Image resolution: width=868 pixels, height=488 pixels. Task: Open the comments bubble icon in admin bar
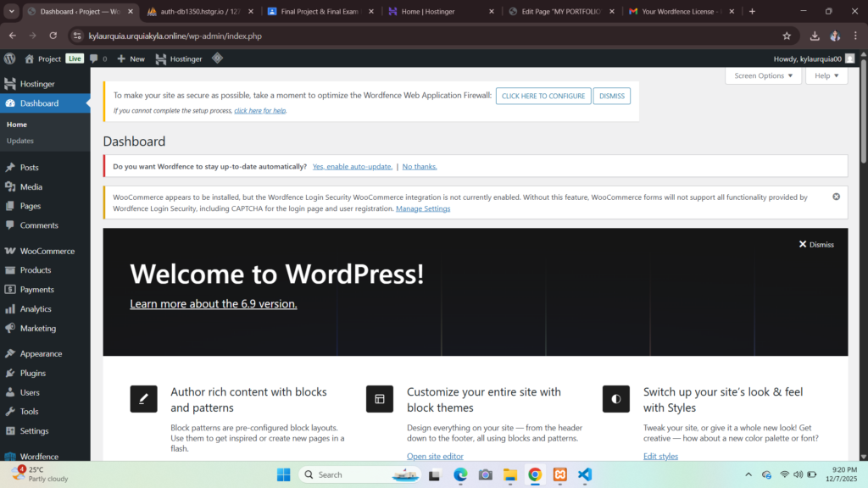pos(94,58)
